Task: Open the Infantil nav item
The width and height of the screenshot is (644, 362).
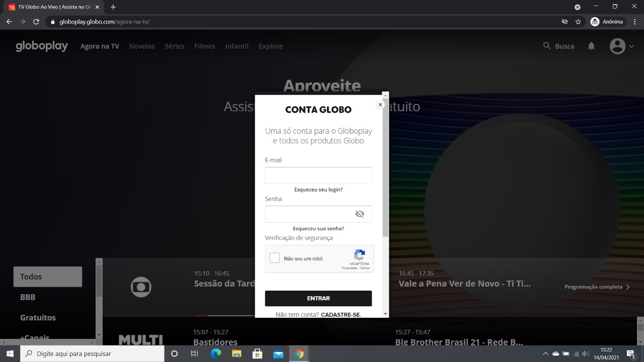Action: [x=237, y=46]
